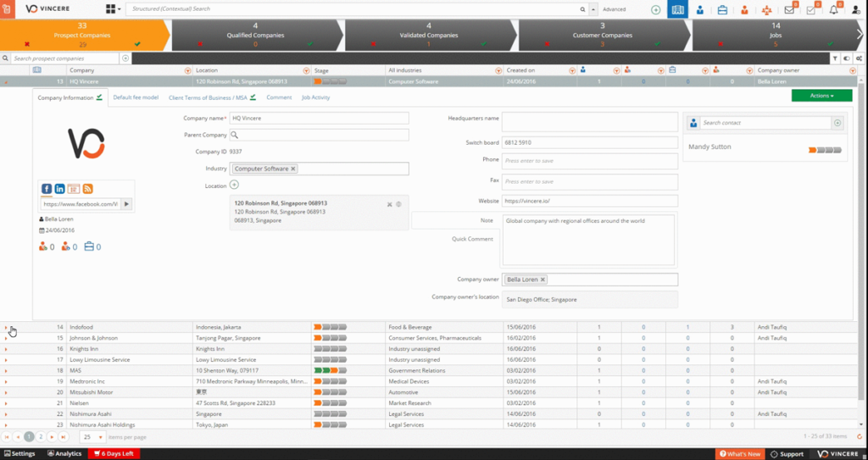Open the Companies module icon
The height and width of the screenshot is (460, 868).
[677, 9]
